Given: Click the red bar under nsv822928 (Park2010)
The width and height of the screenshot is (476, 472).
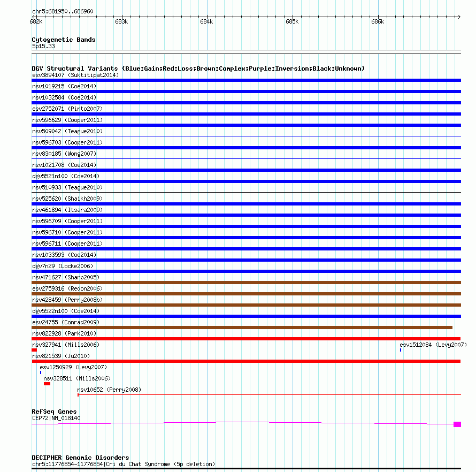Looking at the screenshot, I should (x=246, y=339).
